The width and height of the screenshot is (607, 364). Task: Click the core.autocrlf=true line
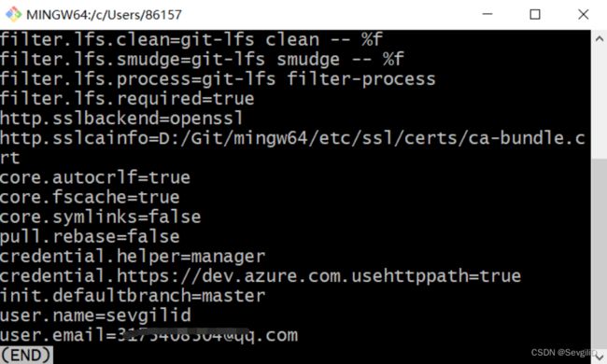95,177
